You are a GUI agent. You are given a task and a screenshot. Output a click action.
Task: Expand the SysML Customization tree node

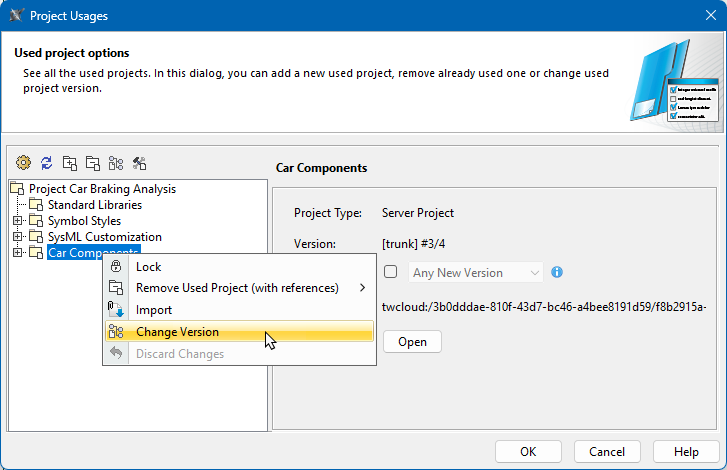17,237
